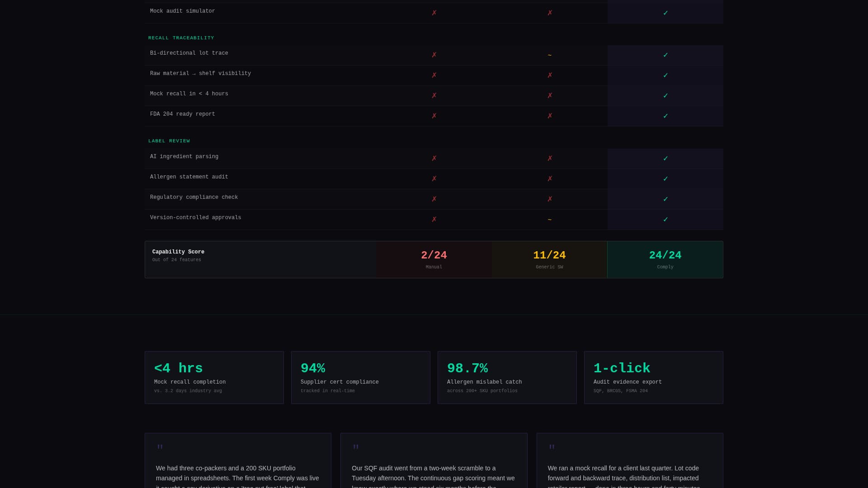Click the RECALL TRACEABILITY section heading
868x488 pixels.
181,38
